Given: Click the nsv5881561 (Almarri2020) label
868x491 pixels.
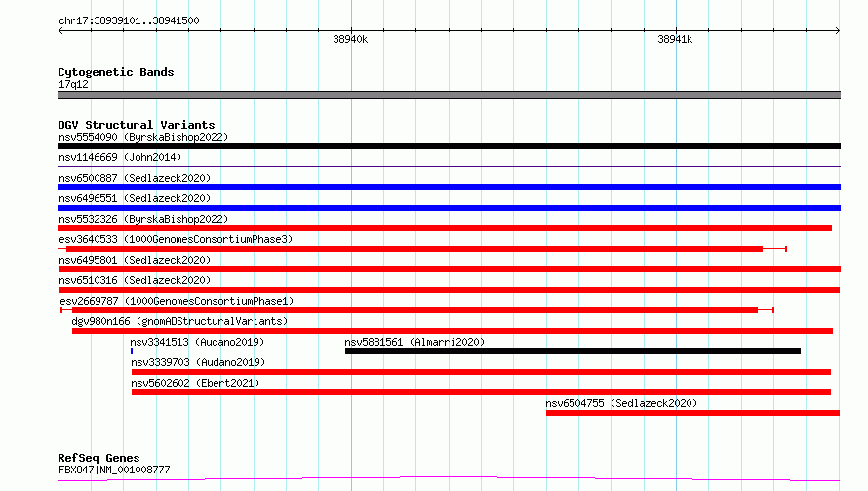Looking at the screenshot, I should 414,342.
